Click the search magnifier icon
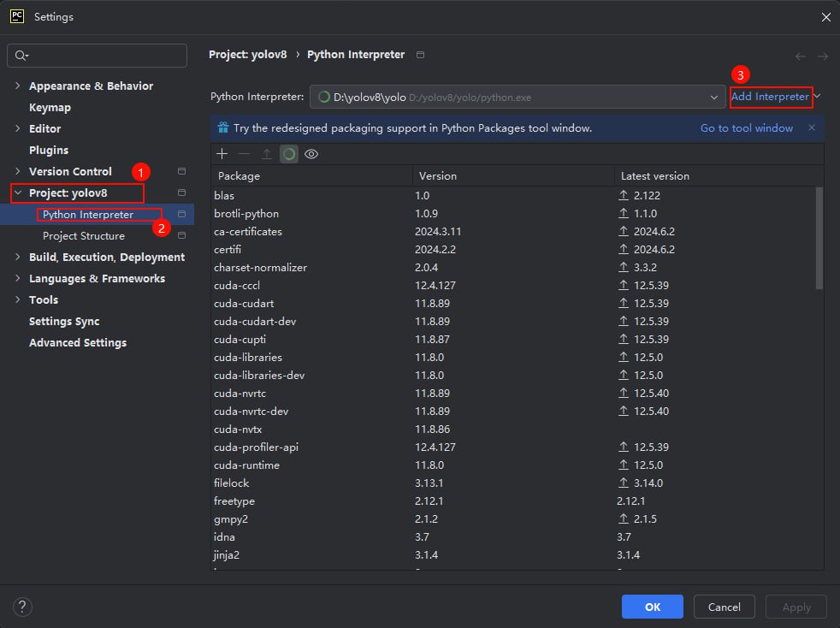840x628 pixels. point(21,56)
